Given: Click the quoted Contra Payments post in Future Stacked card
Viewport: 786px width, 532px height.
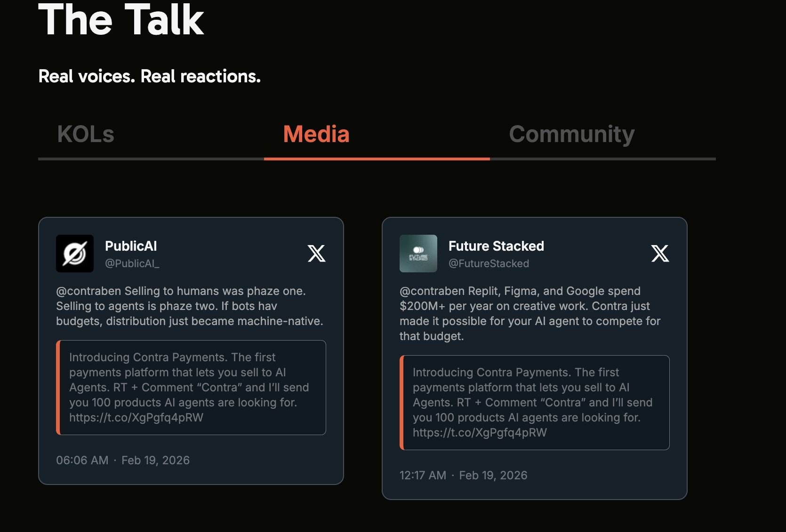Looking at the screenshot, I should click(535, 395).
